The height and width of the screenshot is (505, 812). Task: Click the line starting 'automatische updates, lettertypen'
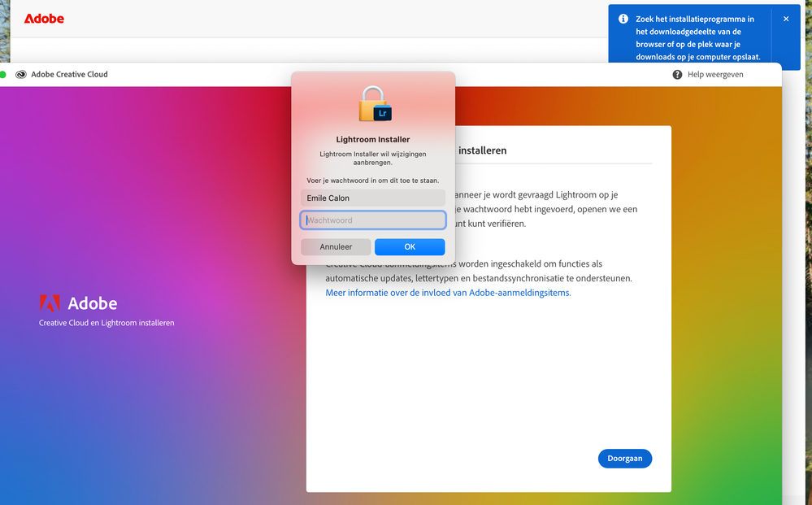(x=479, y=278)
